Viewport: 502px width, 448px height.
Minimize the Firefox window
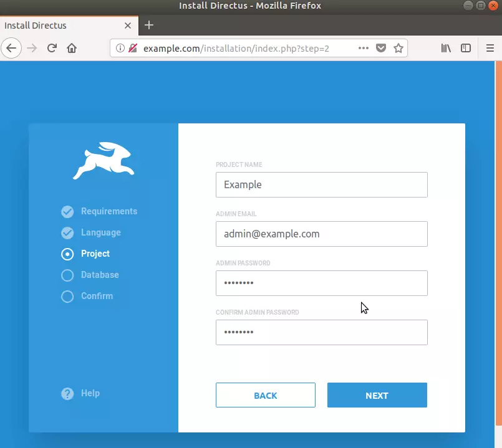coord(468,6)
